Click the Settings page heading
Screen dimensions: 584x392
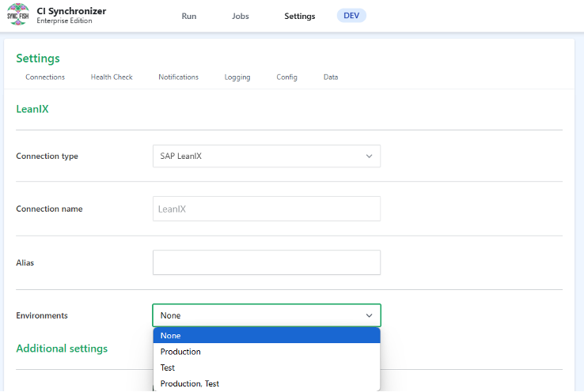point(38,58)
